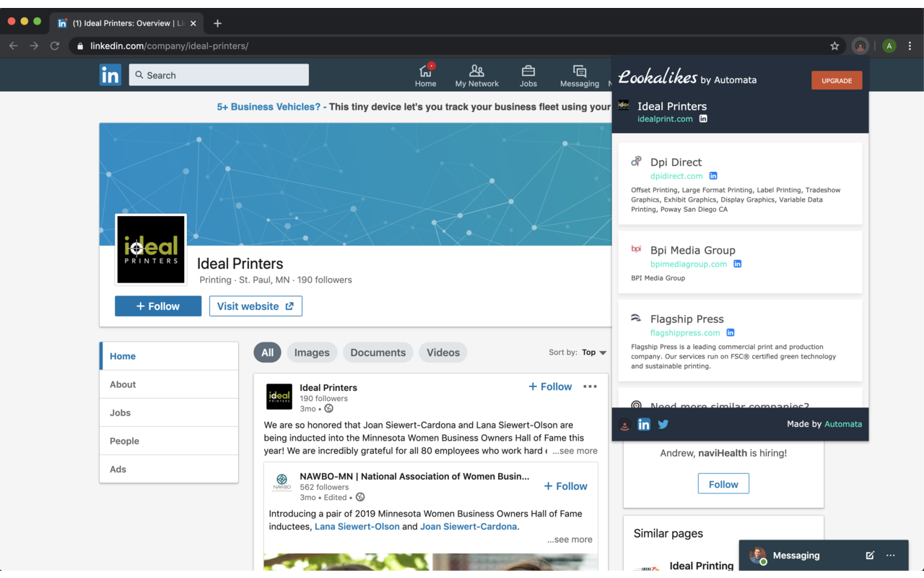
Task: Click into the LinkedIn Search field
Action: [x=219, y=75]
